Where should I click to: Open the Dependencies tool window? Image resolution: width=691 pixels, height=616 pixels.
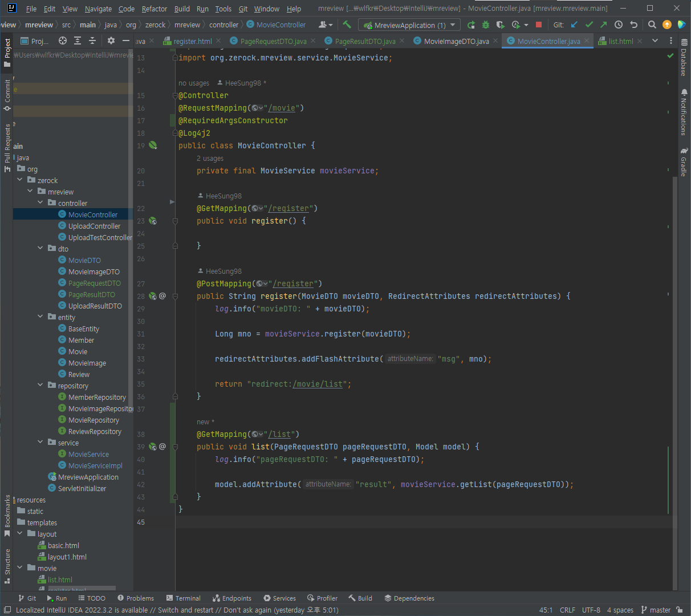(409, 598)
